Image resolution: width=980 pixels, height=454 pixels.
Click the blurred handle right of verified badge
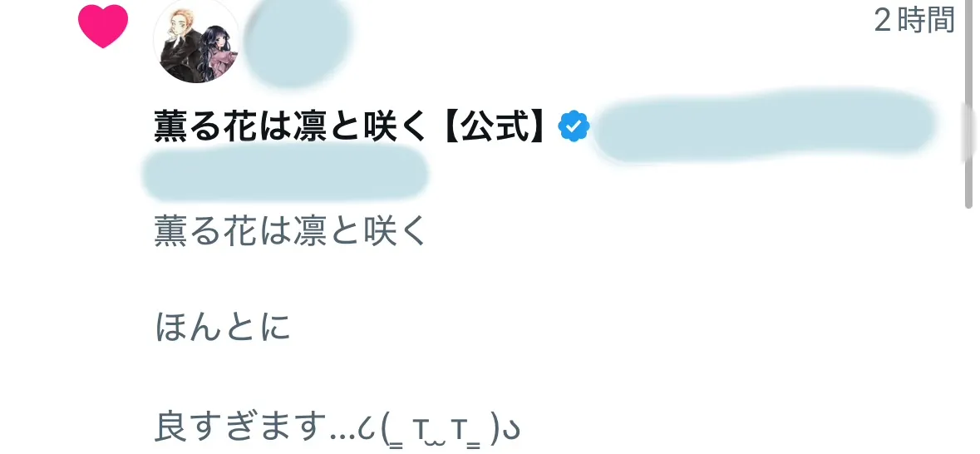765,126
